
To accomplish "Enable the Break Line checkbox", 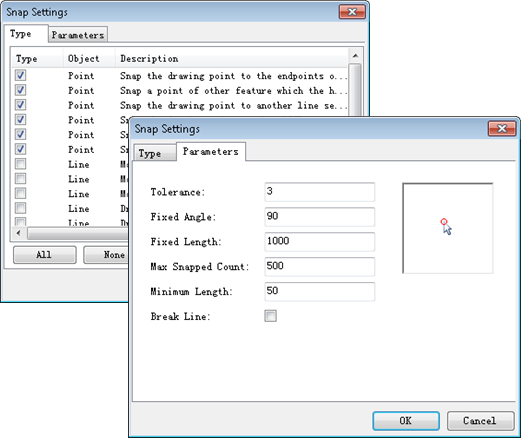I will pyautogui.click(x=271, y=316).
